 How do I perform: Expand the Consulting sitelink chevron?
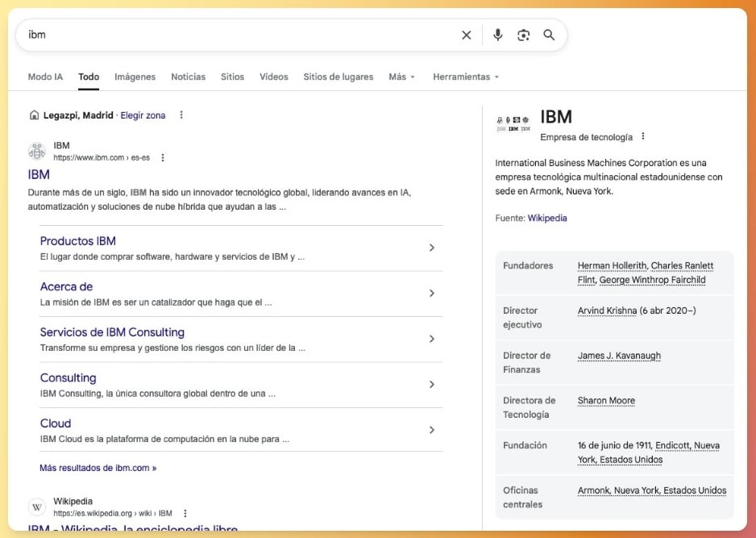[432, 385]
